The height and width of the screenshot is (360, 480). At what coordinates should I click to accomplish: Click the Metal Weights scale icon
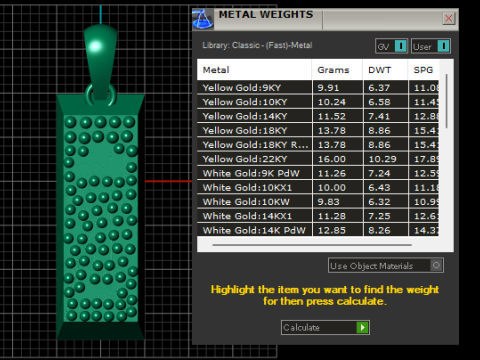click(203, 19)
